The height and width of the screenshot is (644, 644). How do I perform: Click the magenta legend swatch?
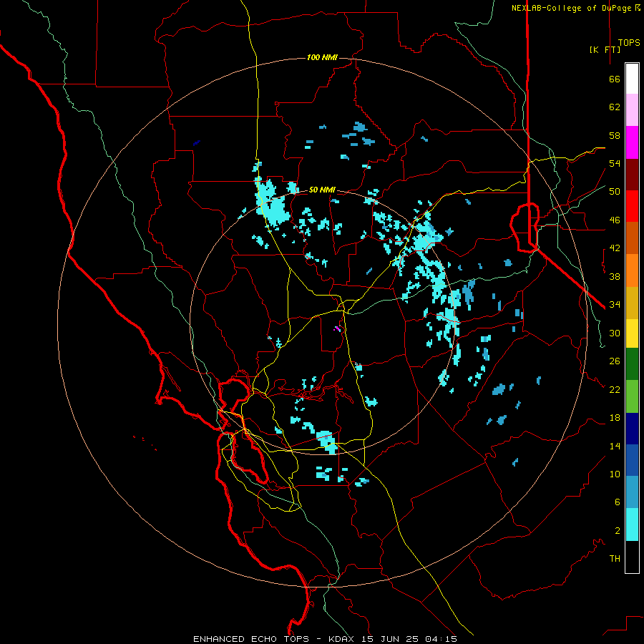[632, 142]
